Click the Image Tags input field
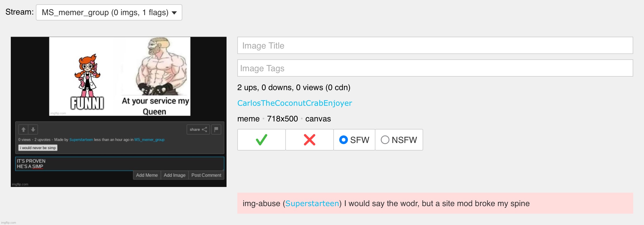The height and width of the screenshot is (225, 644). [435, 68]
